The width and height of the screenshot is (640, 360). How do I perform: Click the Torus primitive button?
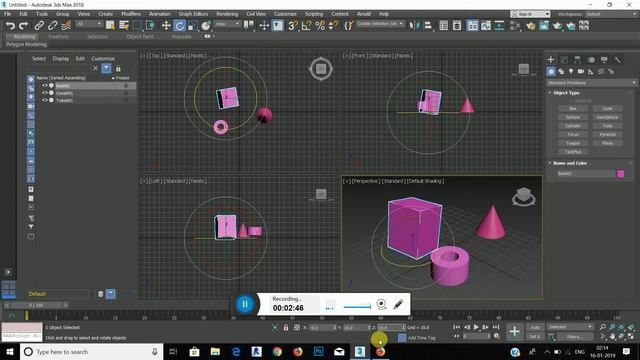(573, 135)
